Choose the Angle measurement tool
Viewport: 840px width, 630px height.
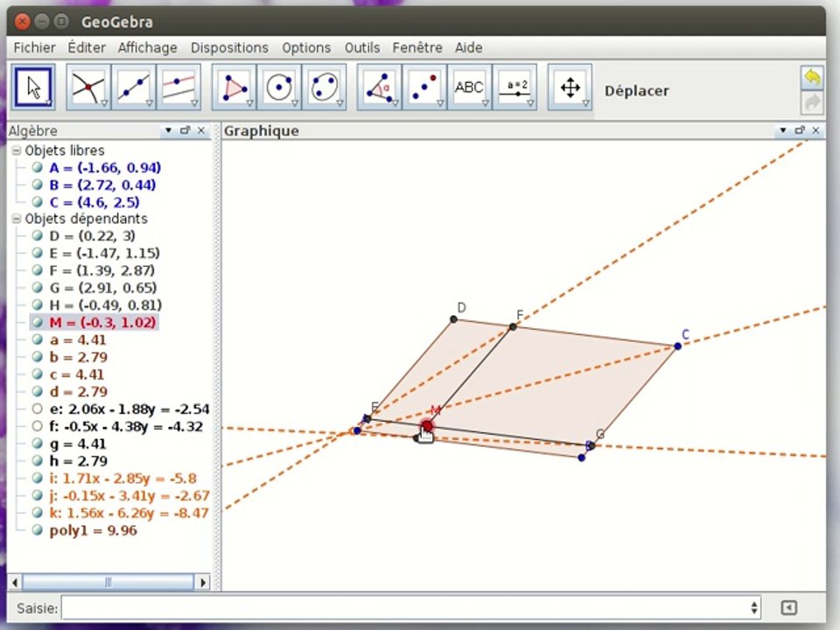click(379, 87)
